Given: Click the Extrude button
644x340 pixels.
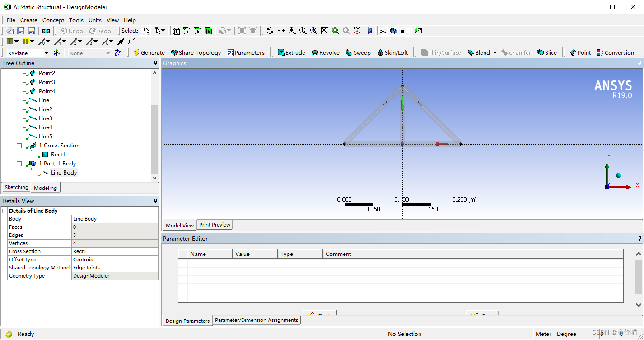Looking at the screenshot, I should tap(291, 53).
